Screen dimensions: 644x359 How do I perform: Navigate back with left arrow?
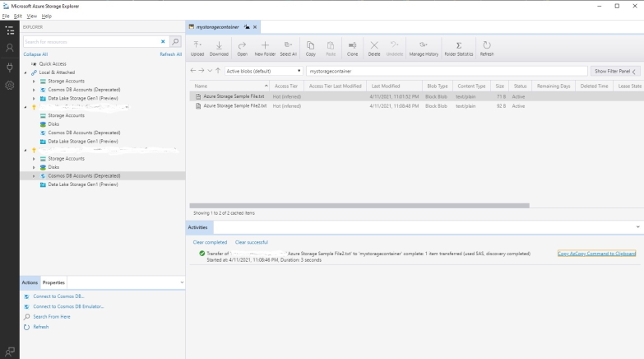[193, 71]
